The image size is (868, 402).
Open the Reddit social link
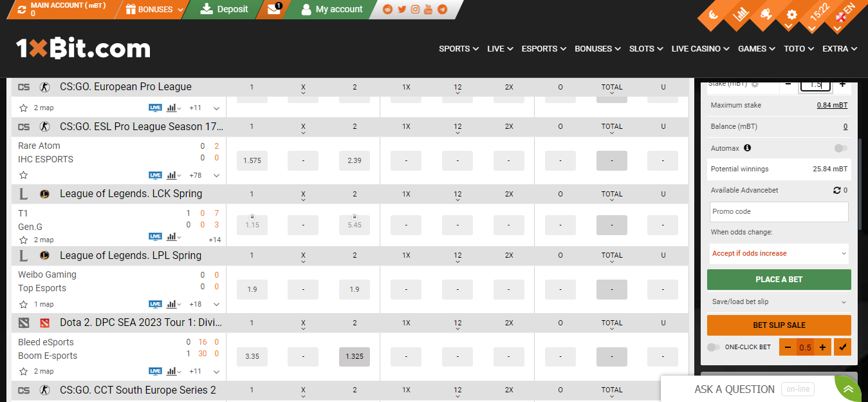tap(387, 10)
